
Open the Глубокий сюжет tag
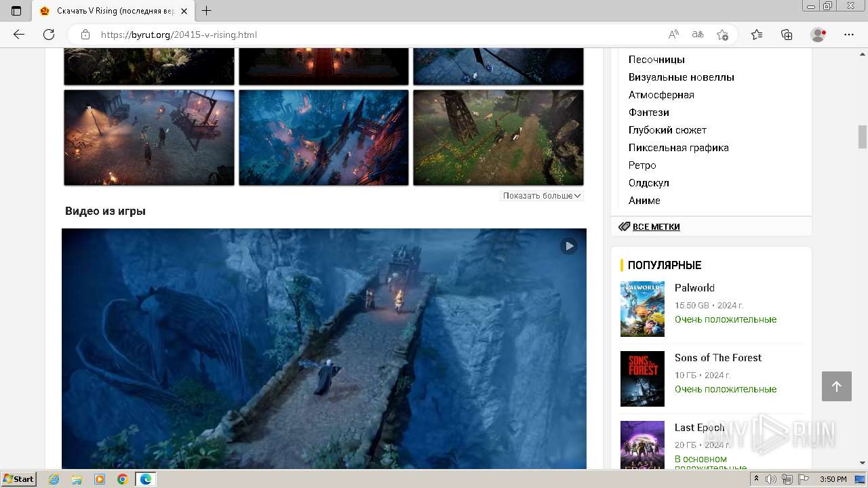(667, 130)
